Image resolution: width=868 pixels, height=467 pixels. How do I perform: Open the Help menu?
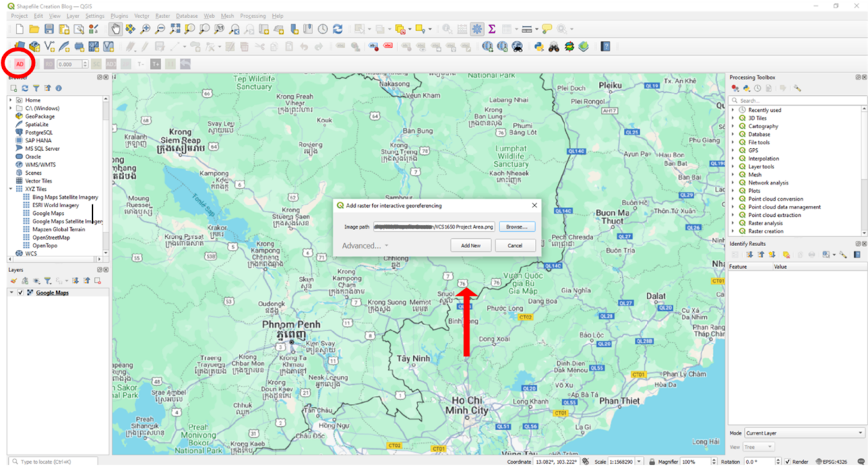(277, 16)
